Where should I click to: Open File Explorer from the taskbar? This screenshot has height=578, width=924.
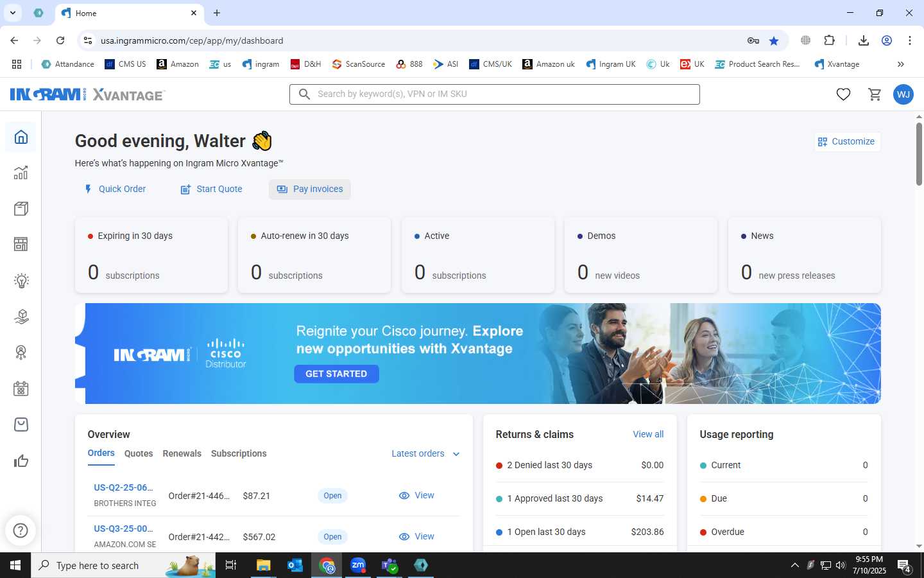click(263, 565)
